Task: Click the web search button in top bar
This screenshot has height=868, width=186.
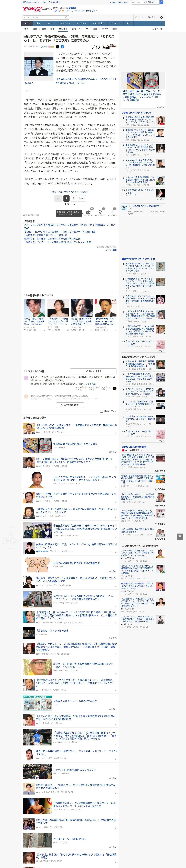Action: 161,2
